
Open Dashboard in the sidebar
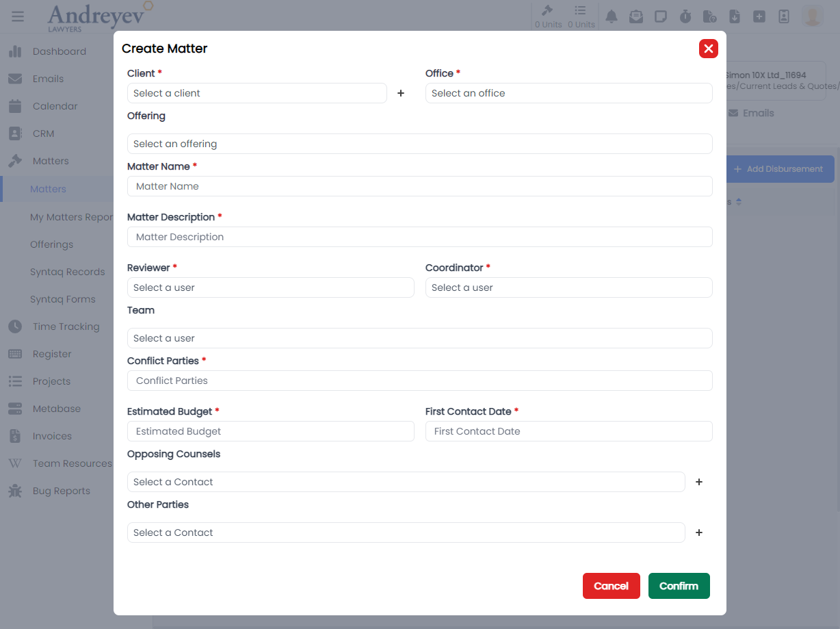click(x=59, y=51)
